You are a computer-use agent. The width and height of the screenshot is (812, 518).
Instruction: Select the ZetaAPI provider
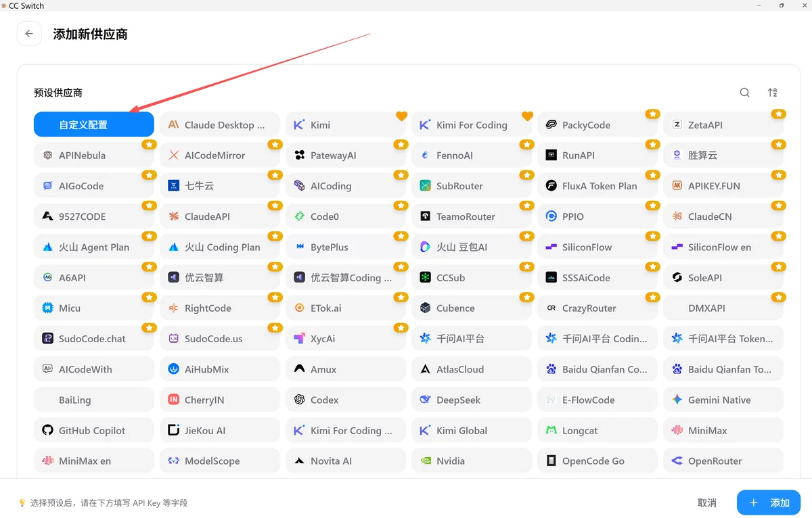(x=723, y=124)
